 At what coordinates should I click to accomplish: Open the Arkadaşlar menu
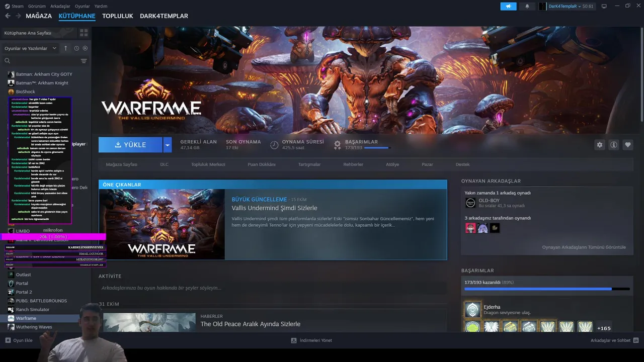click(60, 6)
